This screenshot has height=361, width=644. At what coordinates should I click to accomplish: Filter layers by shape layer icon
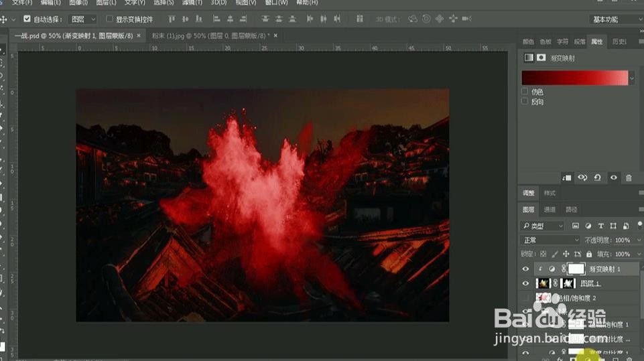click(x=613, y=226)
